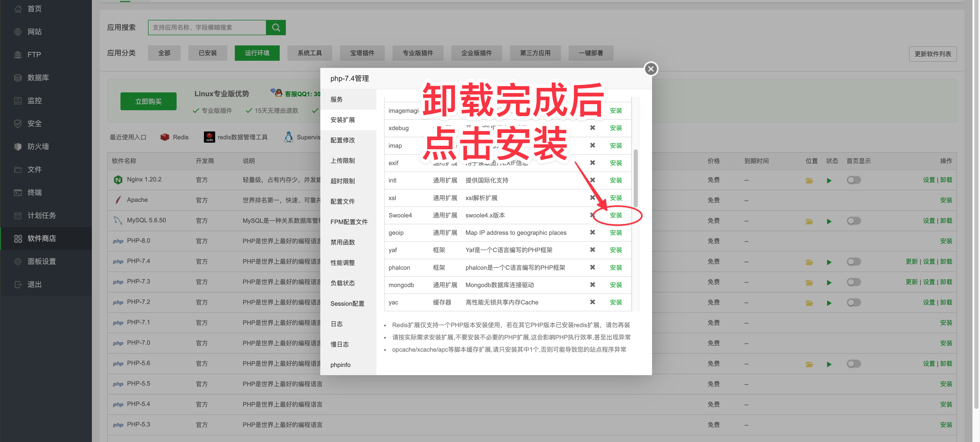
Task: Open the folder icon for PHP-7.4
Action: 809,262
